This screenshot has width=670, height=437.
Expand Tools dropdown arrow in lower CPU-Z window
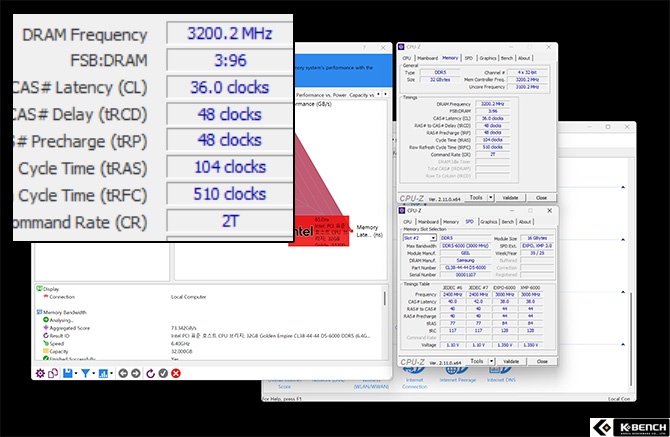(x=490, y=361)
